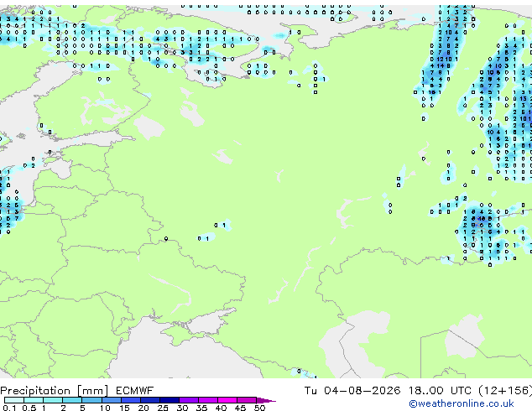Click the '10' legend scale value
Viewport: 532px width, 411px height.
point(105,408)
